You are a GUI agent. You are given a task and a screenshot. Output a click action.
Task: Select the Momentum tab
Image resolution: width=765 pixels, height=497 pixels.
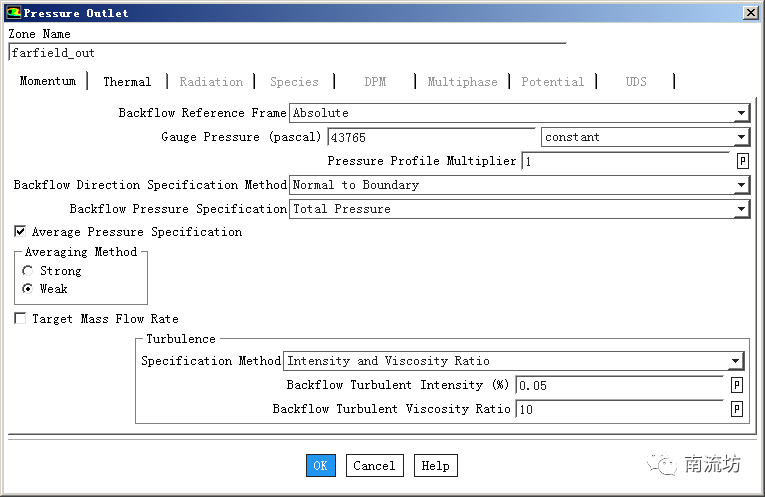coord(47,81)
